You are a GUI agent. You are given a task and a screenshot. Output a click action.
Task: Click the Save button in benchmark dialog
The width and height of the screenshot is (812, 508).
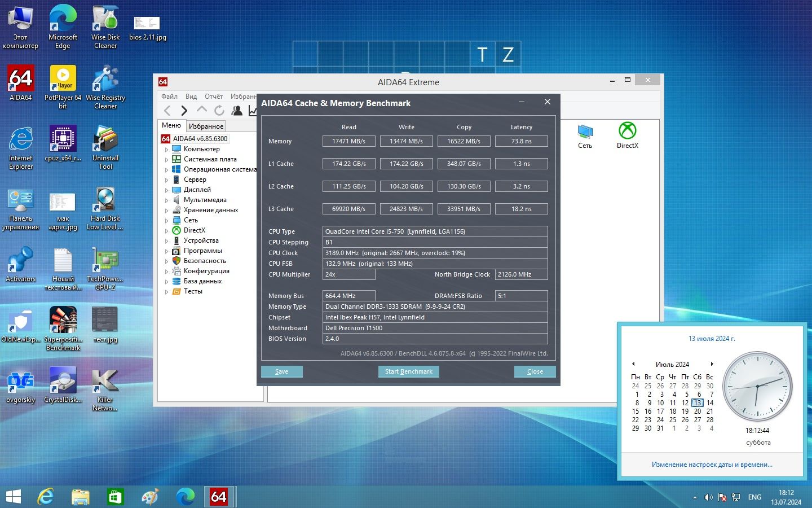[x=282, y=371]
